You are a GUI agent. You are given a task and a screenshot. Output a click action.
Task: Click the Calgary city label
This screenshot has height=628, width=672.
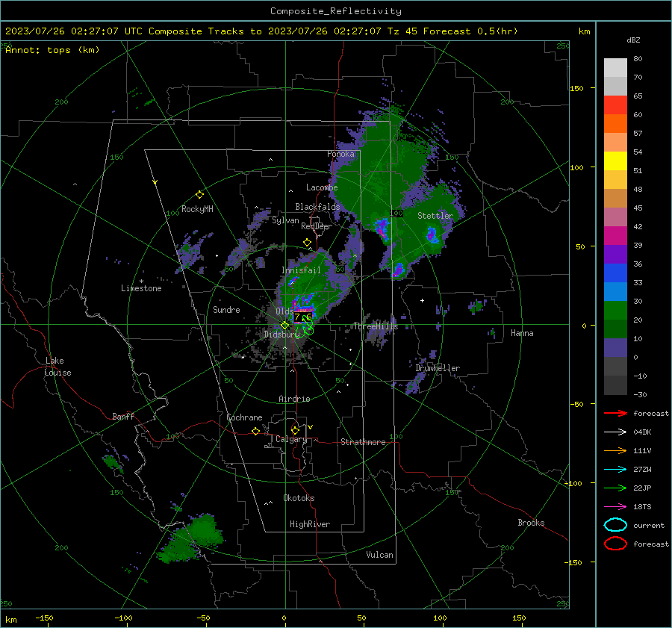(291, 439)
